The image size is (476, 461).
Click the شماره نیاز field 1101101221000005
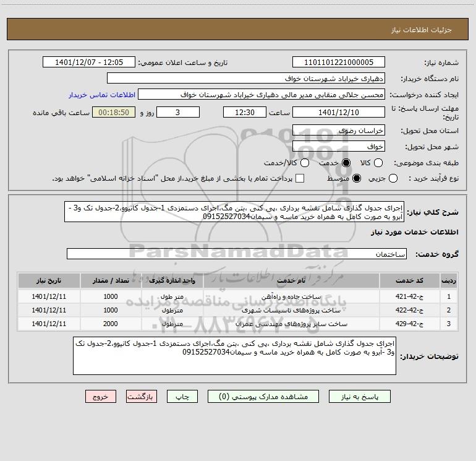(x=339, y=62)
